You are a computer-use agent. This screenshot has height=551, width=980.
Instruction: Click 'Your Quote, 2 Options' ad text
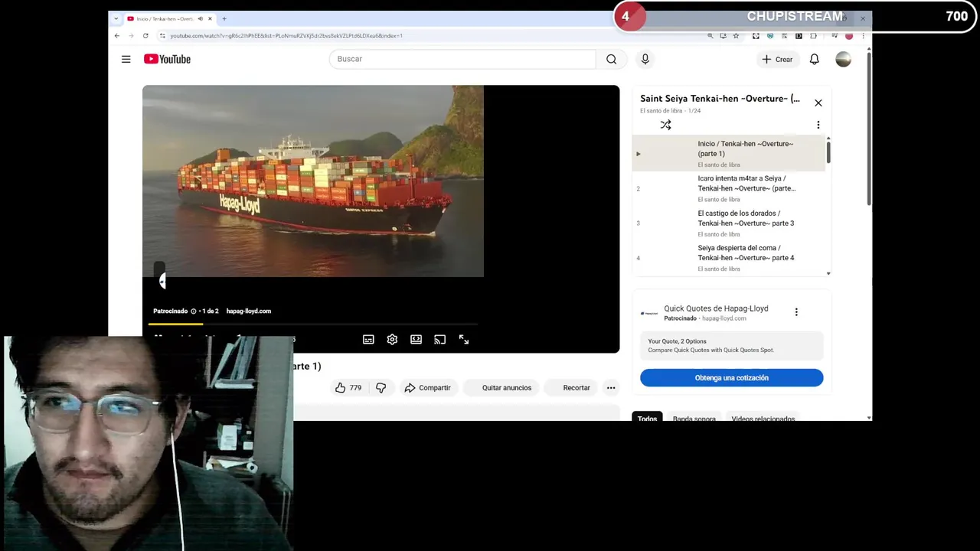[x=677, y=341]
